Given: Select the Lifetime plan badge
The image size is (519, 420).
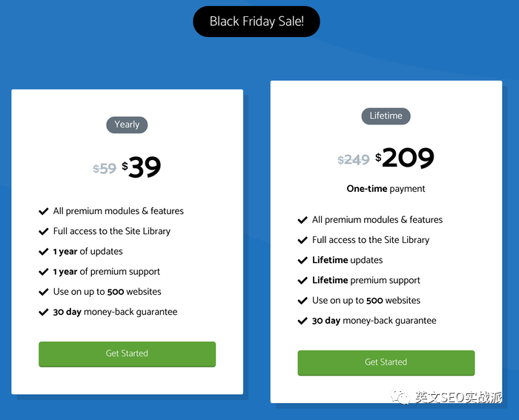Looking at the screenshot, I should pos(386,116).
